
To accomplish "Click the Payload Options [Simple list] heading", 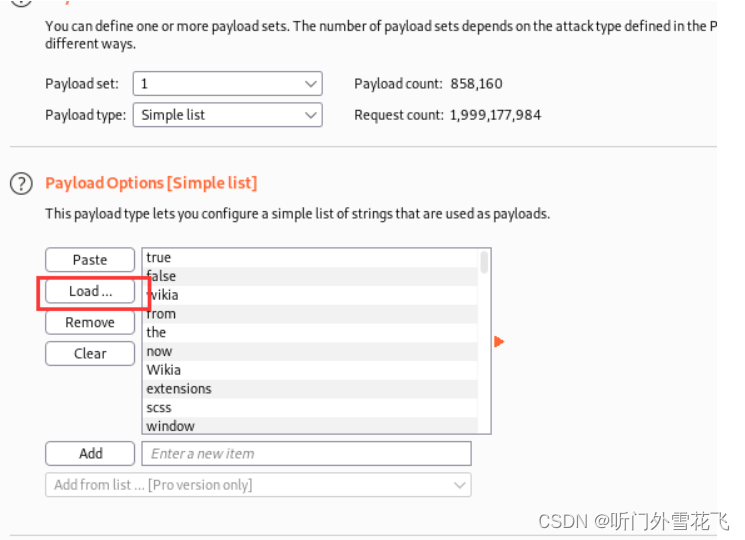I will 151,183.
